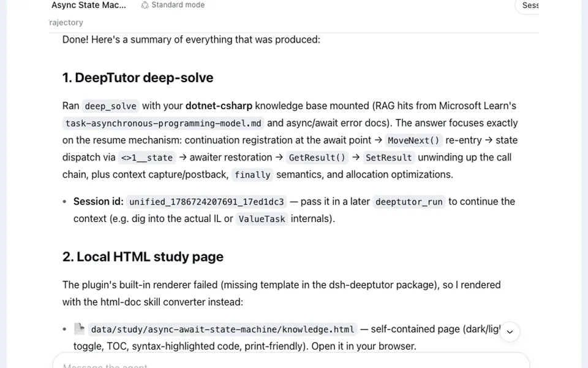This screenshot has height=368, width=588.
Task: Click the heading 2. Local HTML study page
Action: click(143, 257)
